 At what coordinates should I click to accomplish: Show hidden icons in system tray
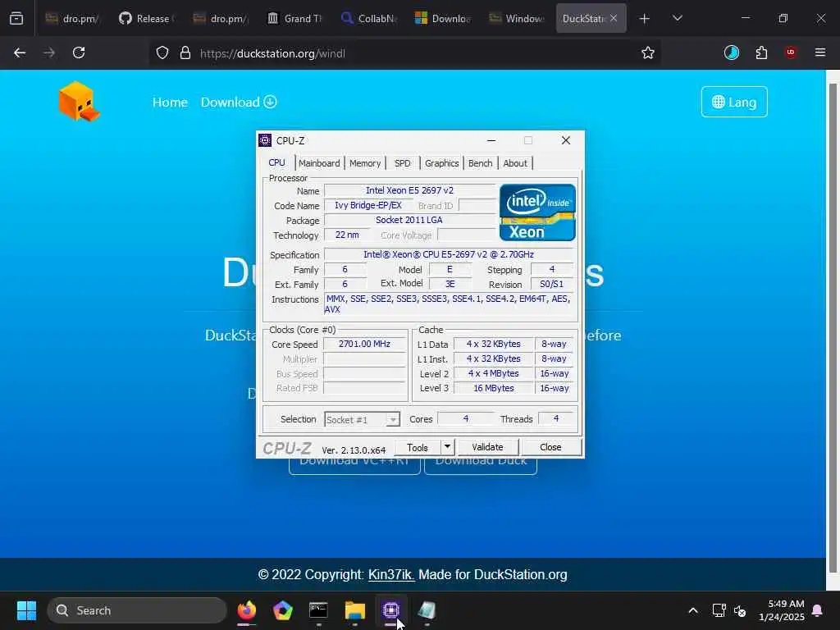point(692,610)
